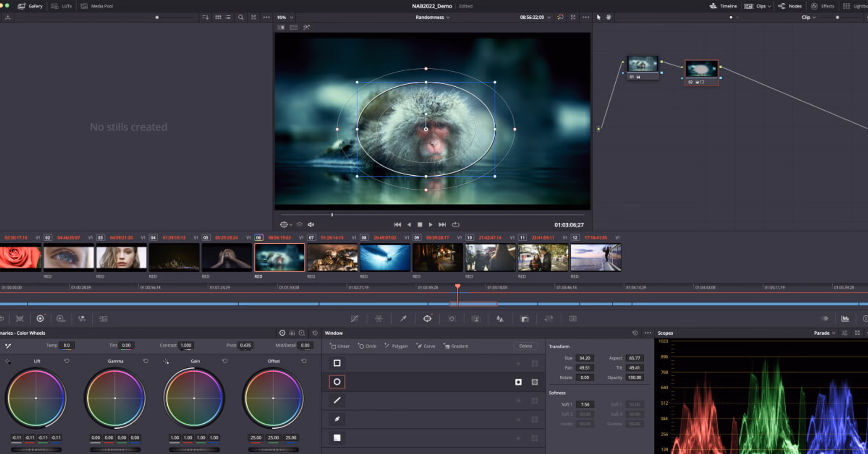Toggle loop playback in viewer
This screenshot has width=868, height=454.
(456, 225)
